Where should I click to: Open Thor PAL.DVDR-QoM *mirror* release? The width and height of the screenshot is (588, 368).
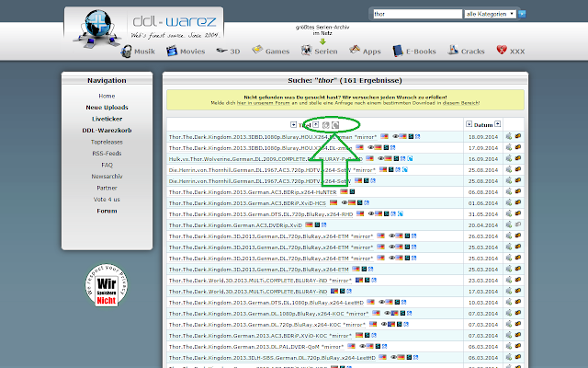point(256,347)
